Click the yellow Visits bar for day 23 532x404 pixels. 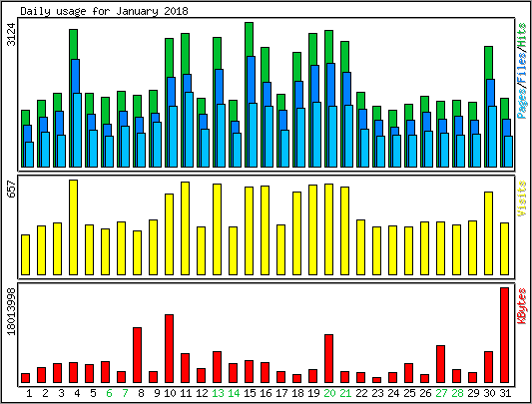376,250
